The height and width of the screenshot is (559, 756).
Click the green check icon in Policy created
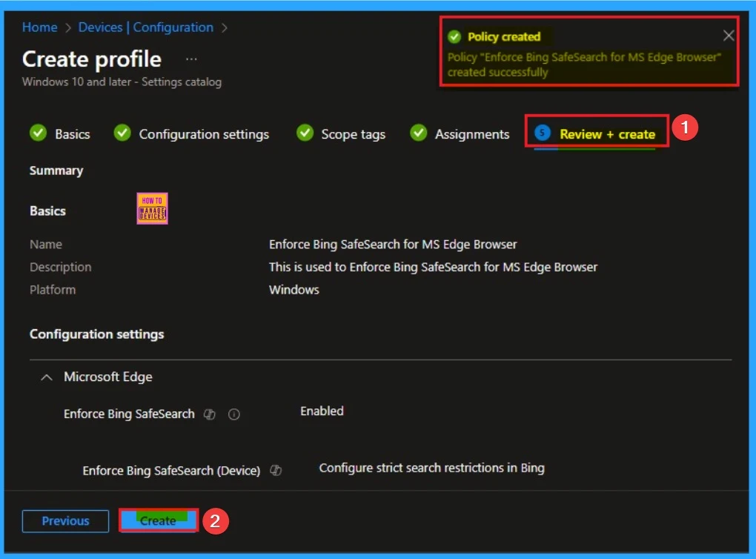tap(454, 36)
